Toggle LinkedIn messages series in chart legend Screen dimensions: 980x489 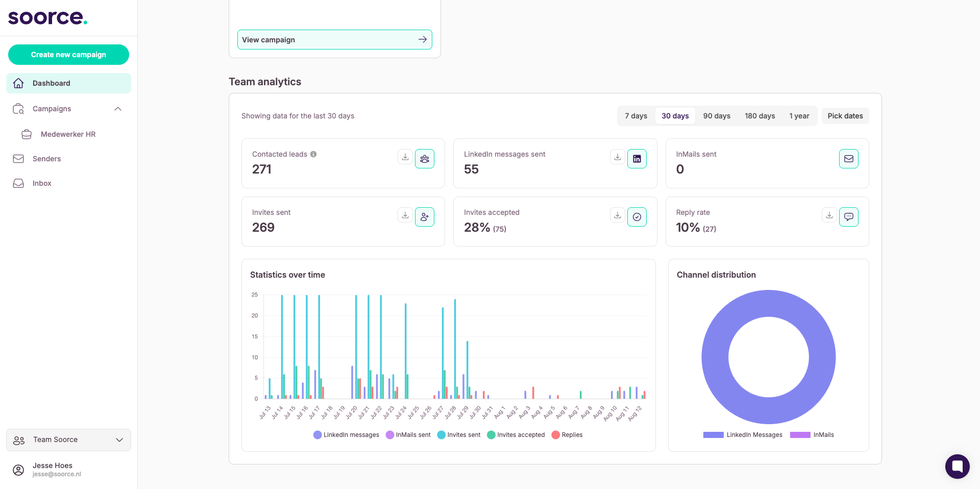click(346, 435)
